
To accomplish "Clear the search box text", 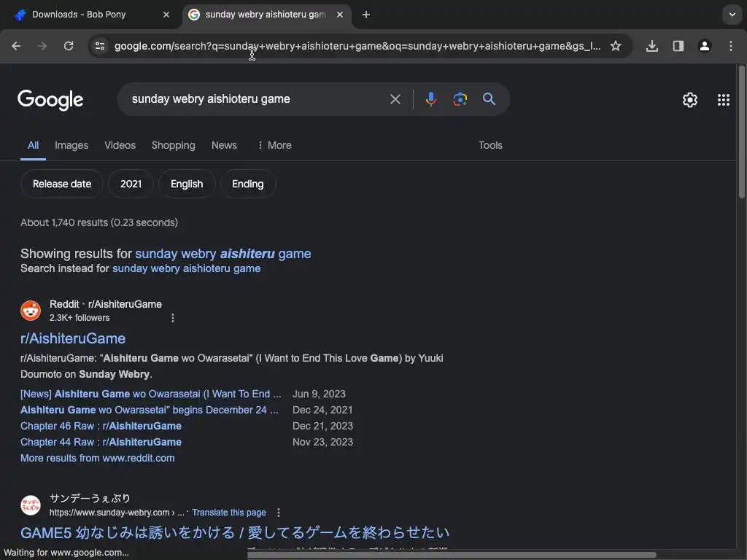I will click(x=395, y=99).
